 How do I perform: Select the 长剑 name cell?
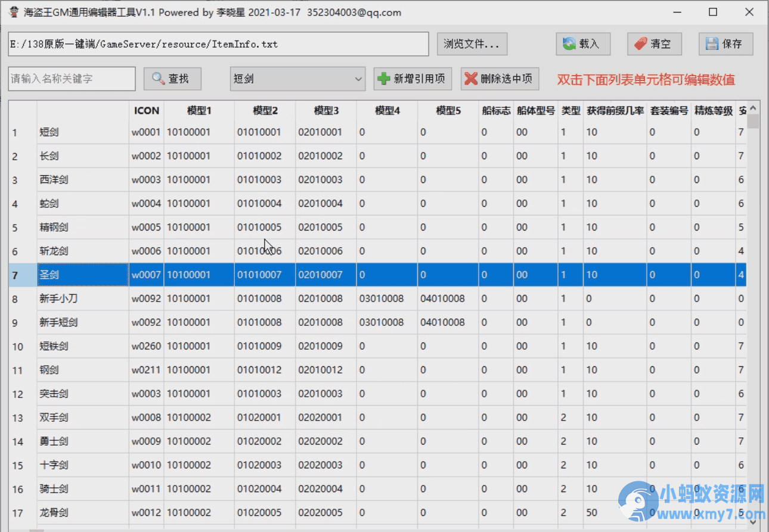83,156
